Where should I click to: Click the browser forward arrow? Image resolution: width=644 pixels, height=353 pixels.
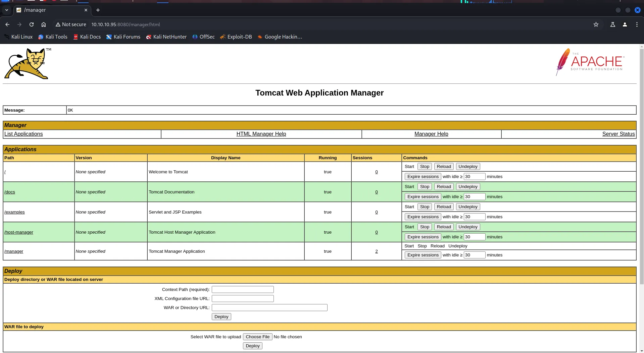[x=19, y=24]
